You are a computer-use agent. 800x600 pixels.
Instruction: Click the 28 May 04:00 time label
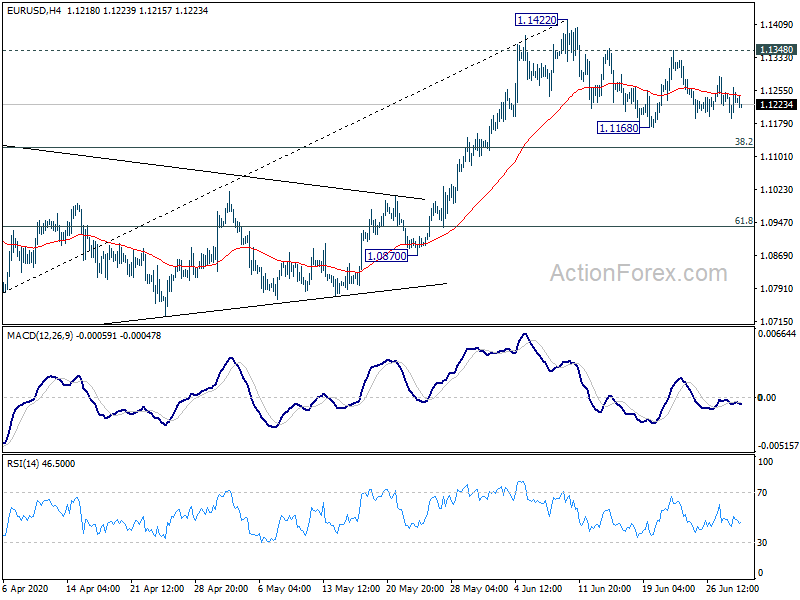[479, 588]
